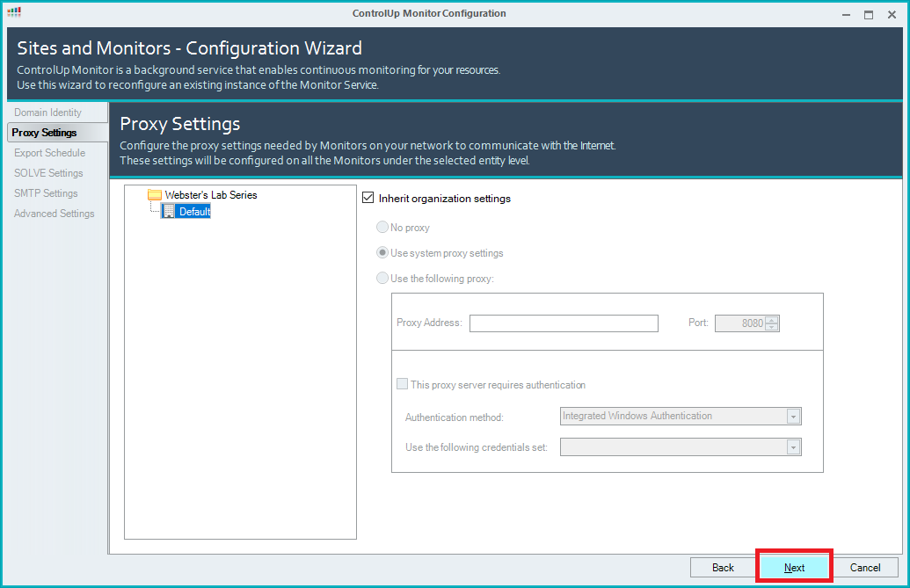Viewport: 910px width, 588px height.
Task: Switch to SMTP Settings step
Action: point(46,193)
